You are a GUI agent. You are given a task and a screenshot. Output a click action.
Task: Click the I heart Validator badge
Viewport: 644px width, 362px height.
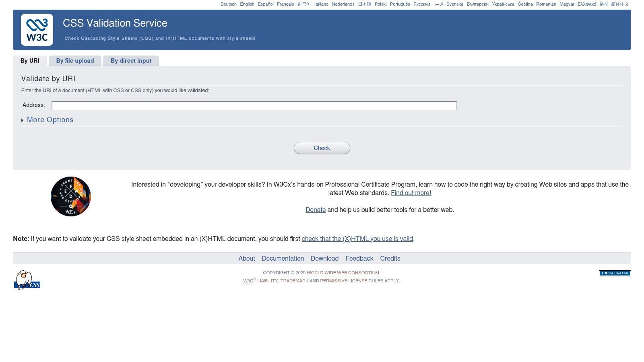pos(615,273)
